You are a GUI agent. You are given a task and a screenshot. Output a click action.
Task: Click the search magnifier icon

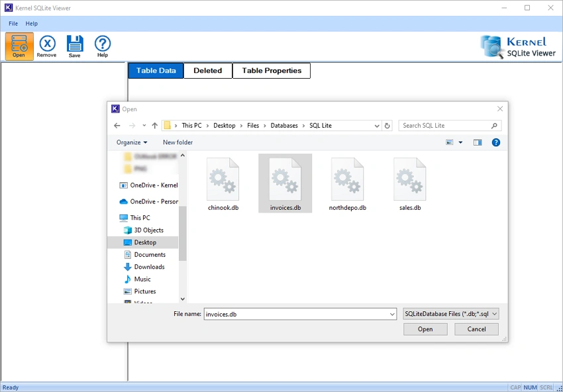[x=494, y=126]
